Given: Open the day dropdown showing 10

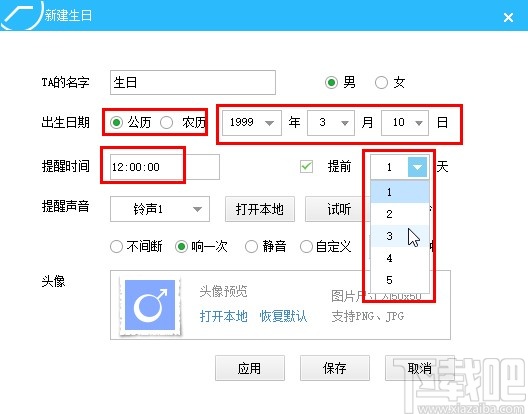Looking at the screenshot, I should tap(405, 123).
